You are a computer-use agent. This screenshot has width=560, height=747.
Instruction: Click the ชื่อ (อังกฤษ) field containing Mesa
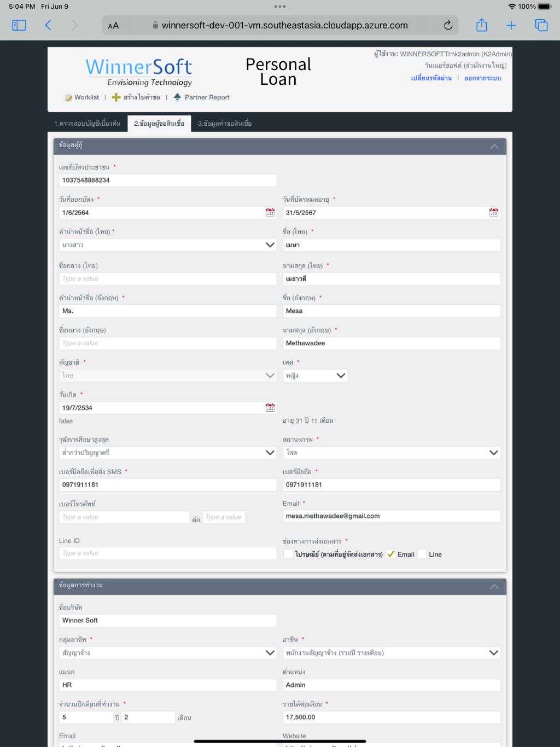[392, 311]
